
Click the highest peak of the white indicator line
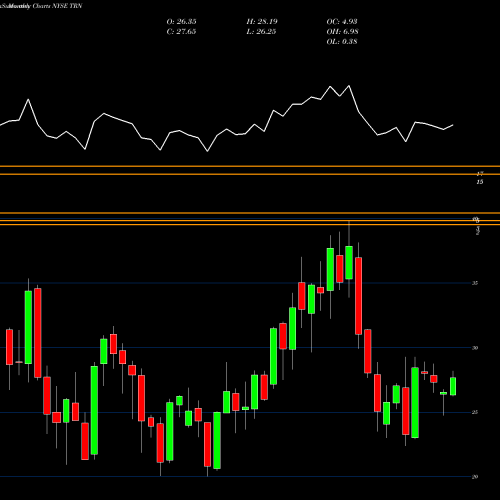tap(349, 86)
